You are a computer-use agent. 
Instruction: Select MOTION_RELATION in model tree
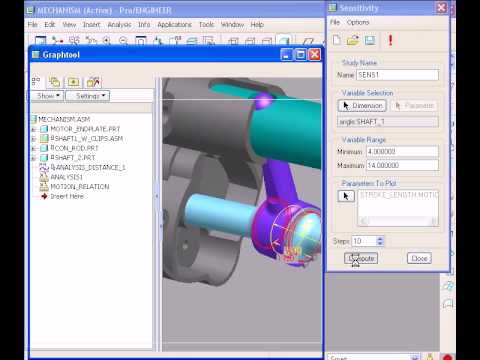coord(80,187)
